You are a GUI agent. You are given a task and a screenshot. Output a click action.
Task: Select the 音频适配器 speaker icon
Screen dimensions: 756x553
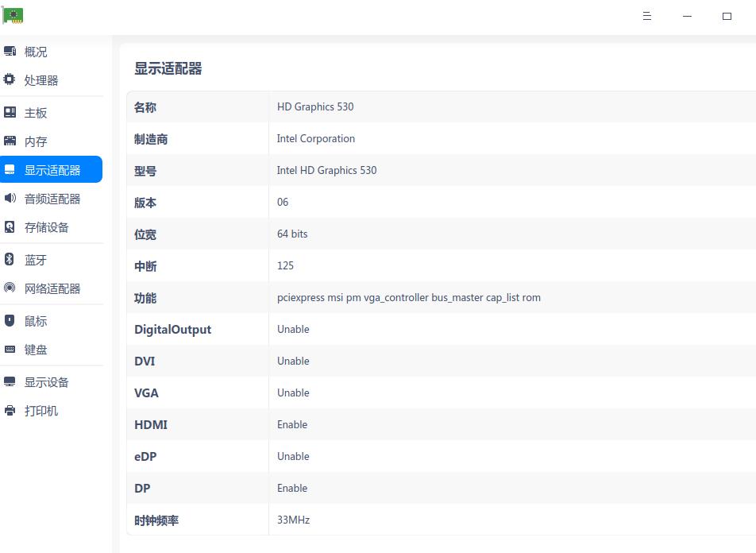pyautogui.click(x=10, y=198)
